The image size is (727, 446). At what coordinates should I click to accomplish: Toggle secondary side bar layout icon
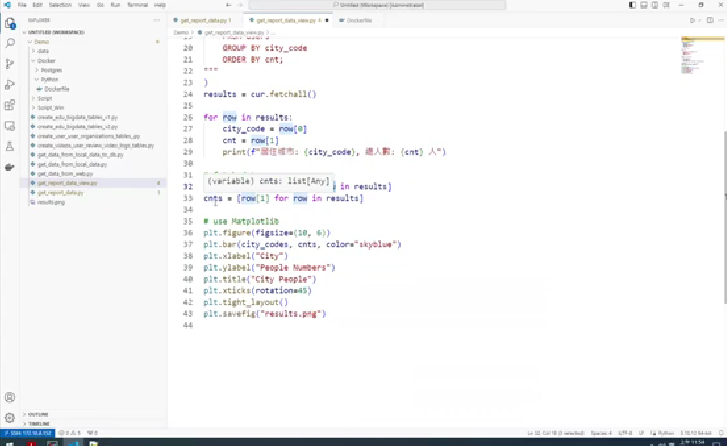tap(655, 5)
